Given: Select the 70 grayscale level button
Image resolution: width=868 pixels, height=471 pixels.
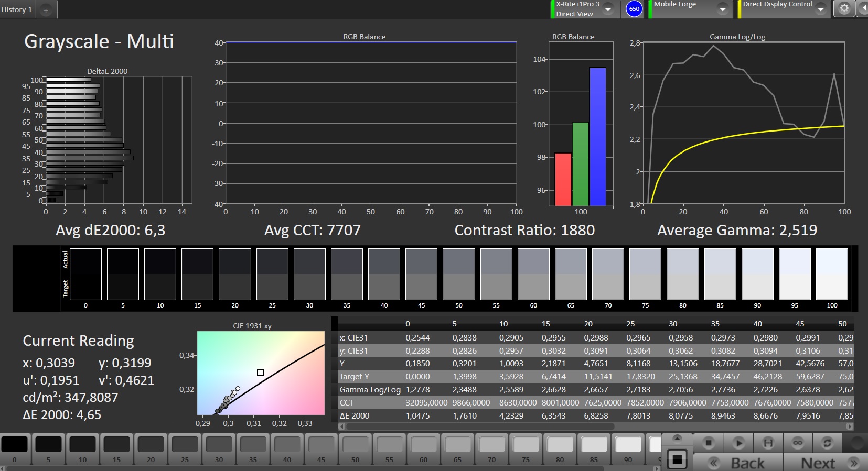Looking at the screenshot, I should (x=491, y=449).
